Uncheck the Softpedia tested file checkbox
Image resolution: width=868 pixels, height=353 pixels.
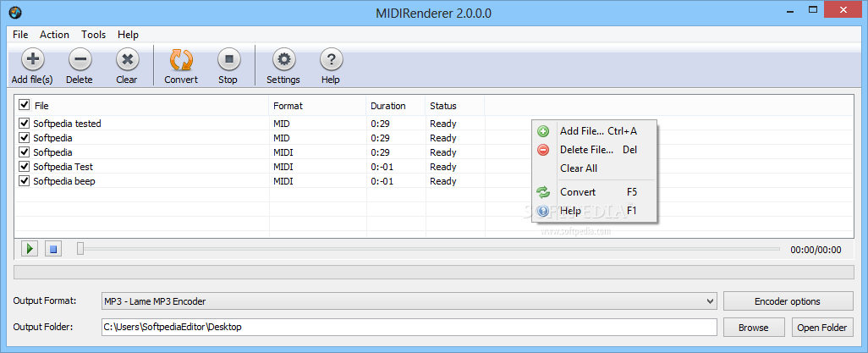[x=25, y=123]
